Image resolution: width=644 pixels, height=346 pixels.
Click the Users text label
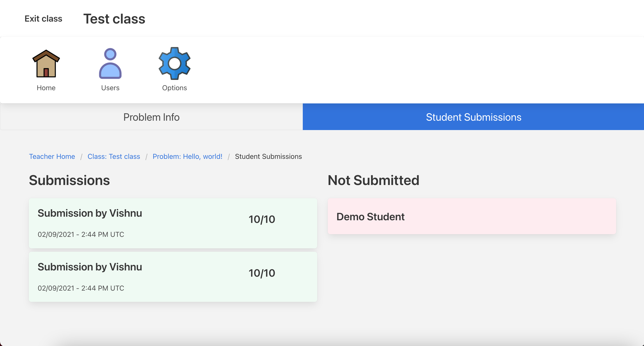coord(110,88)
